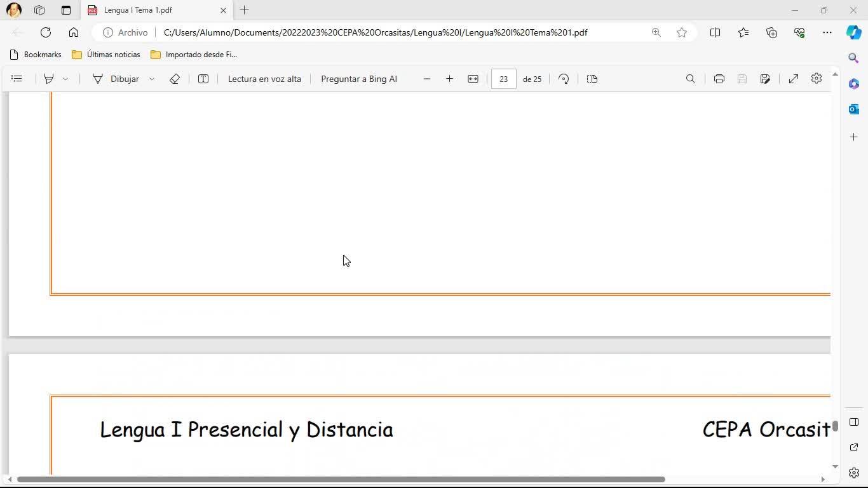Open split screen view

[715, 32]
